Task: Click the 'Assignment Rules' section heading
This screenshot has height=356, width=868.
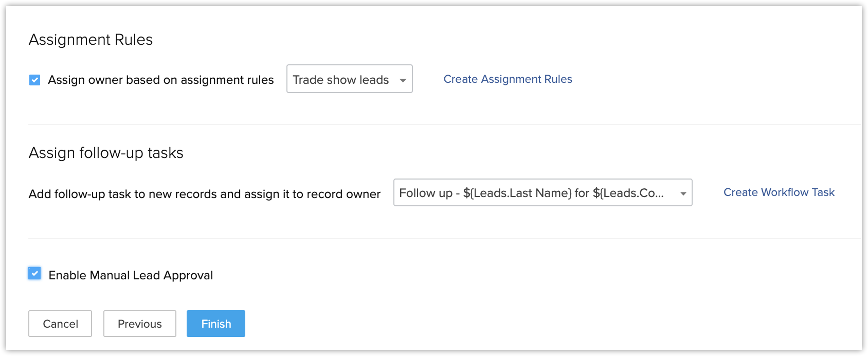Action: (x=91, y=40)
